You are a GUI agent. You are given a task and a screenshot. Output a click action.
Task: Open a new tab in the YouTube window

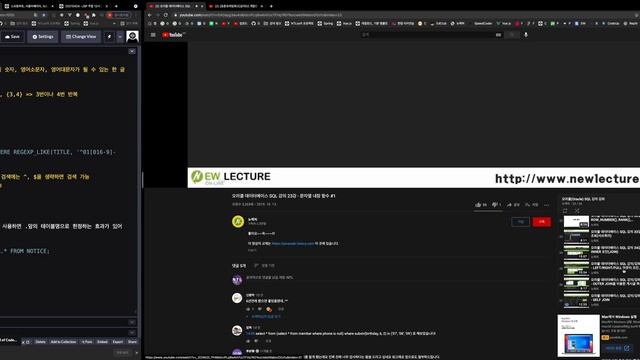[271, 6]
